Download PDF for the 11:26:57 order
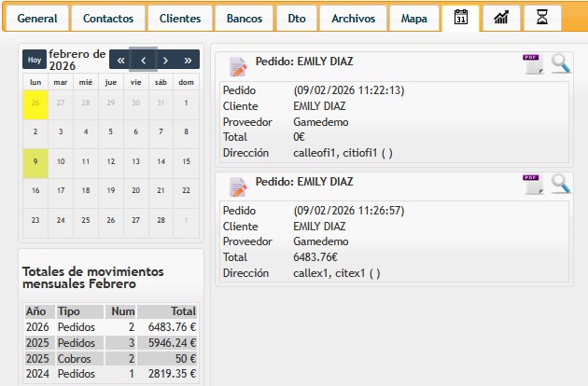Viewport: 588px width, 386px height. (x=533, y=184)
